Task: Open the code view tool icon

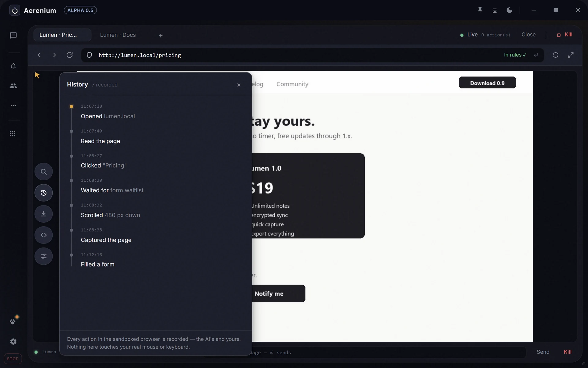Action: point(43,235)
